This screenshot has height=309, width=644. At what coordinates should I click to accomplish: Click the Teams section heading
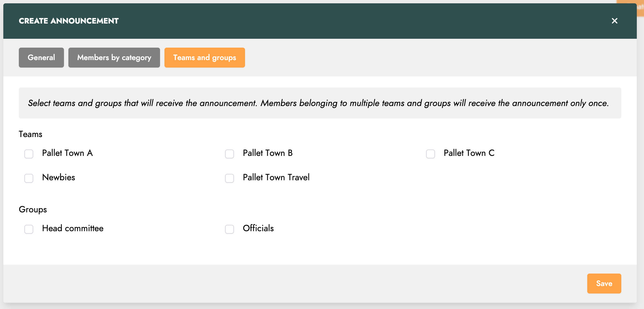[30, 134]
